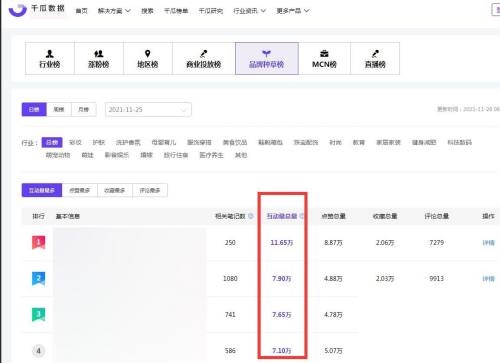Filter industry by 科技数码
This screenshot has height=363, width=500.
[460, 142]
